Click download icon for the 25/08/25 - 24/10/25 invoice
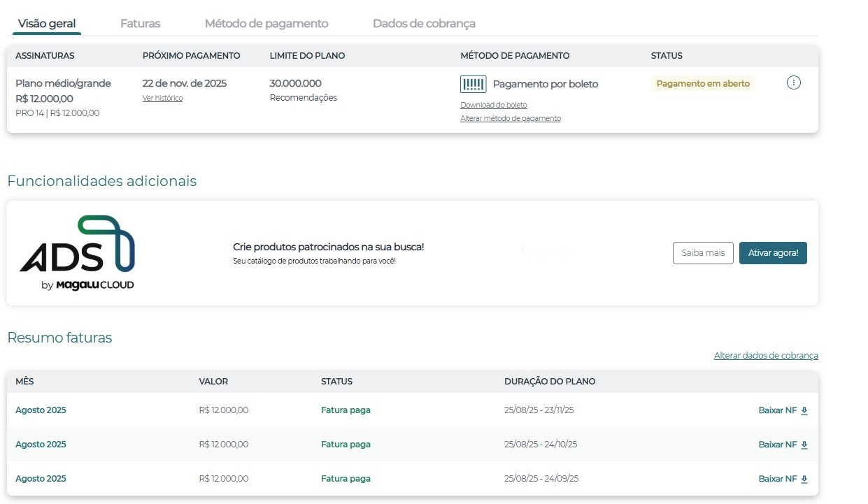Image resolution: width=868 pixels, height=504 pixels. [x=804, y=445]
